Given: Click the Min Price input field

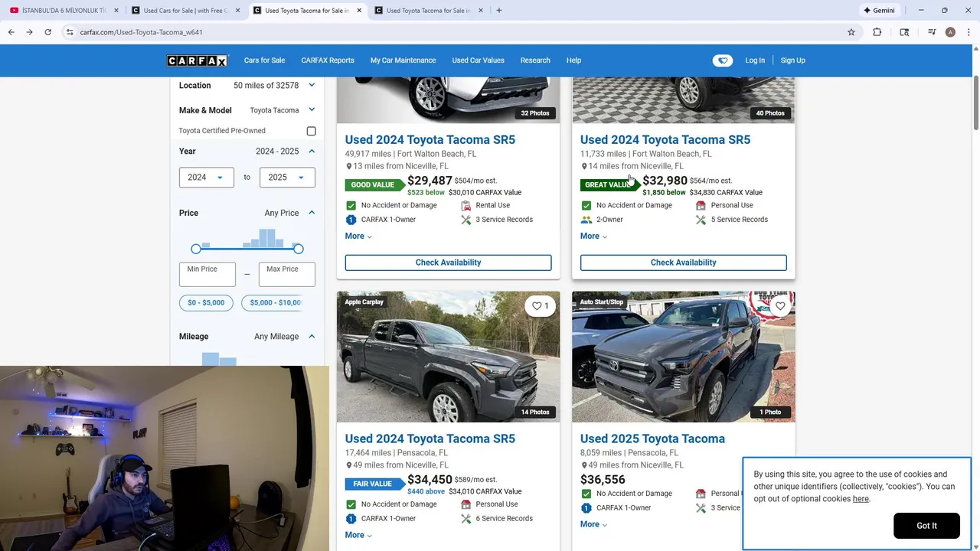Looking at the screenshot, I should (207, 274).
